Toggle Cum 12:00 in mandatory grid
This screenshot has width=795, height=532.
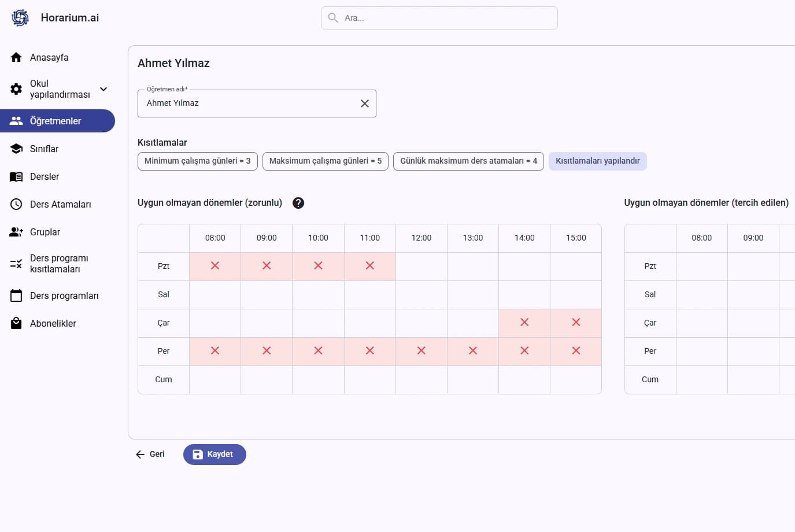[x=421, y=380]
